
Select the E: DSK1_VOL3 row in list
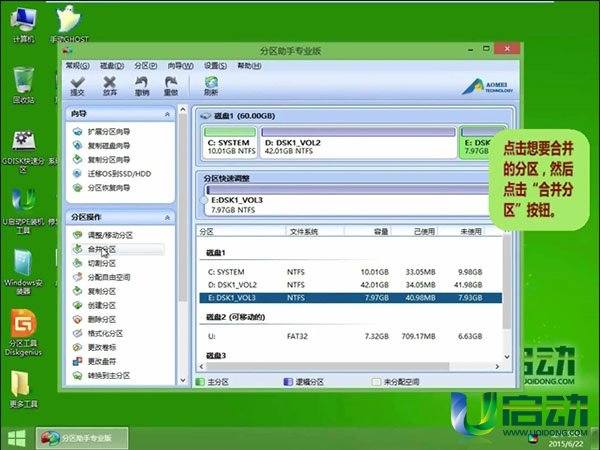point(351,298)
